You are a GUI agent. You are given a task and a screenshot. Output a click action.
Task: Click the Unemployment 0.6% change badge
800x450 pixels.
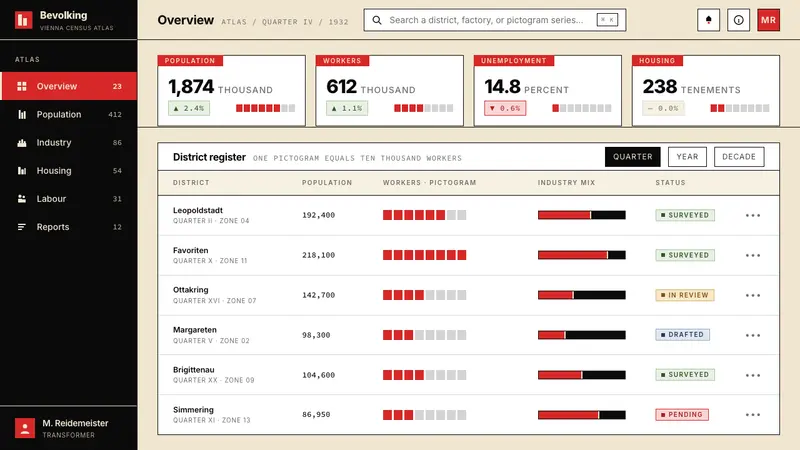tap(505, 108)
